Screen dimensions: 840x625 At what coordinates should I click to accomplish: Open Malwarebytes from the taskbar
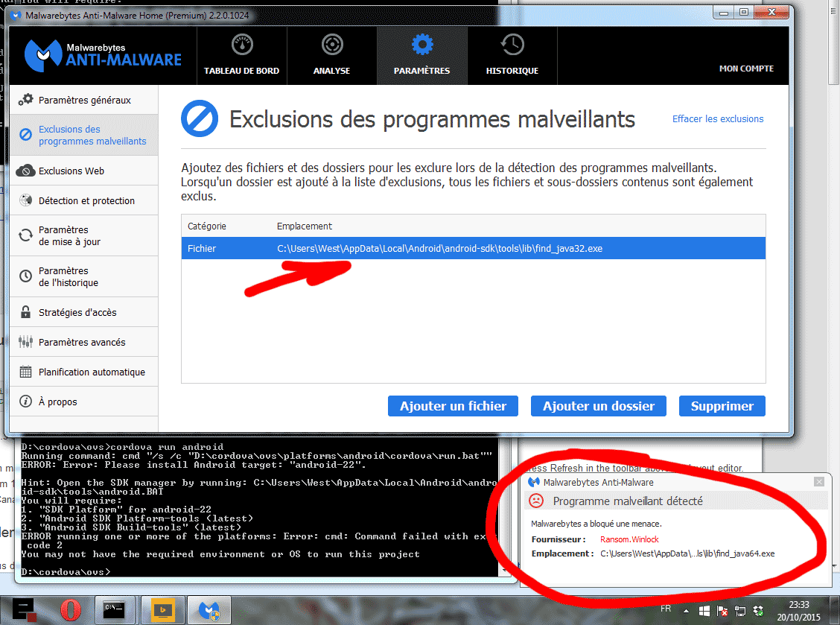point(209,610)
